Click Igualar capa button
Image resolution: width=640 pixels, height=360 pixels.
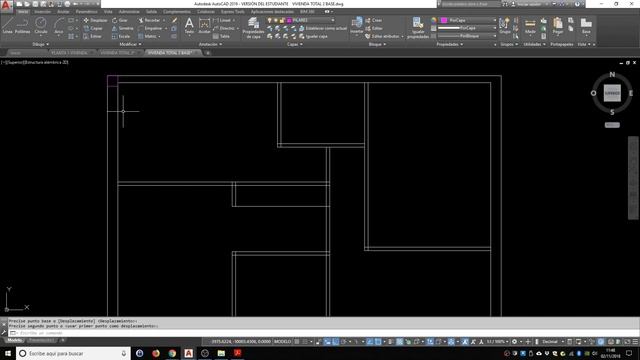click(x=314, y=36)
